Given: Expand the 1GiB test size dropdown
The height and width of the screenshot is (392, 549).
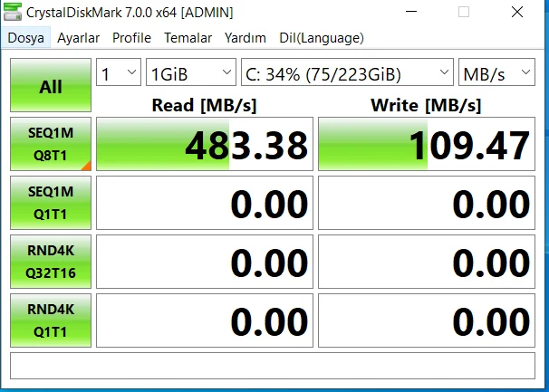Looking at the screenshot, I should click(x=191, y=72).
